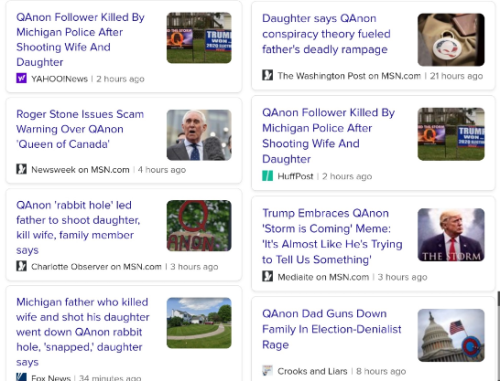500x381 pixels.
Task: Click the Q keychain thumbnail image
Action: (451, 40)
